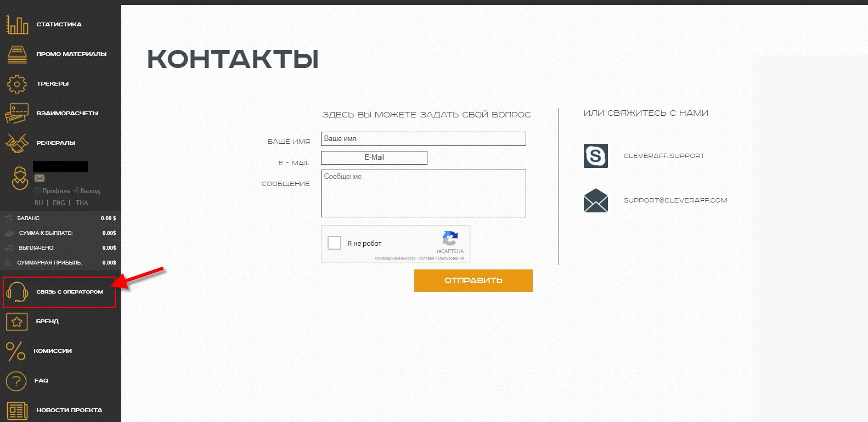The width and height of the screenshot is (868, 422).
Task: Click the Выход logout link
Action: point(89,191)
